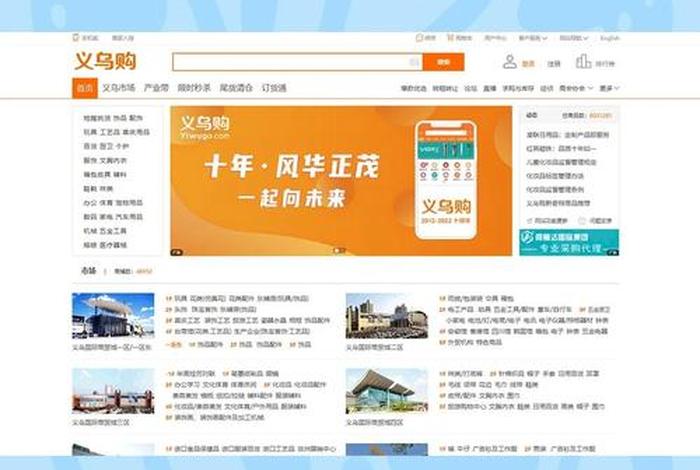Open the 论坛 forum link

(x=471, y=88)
